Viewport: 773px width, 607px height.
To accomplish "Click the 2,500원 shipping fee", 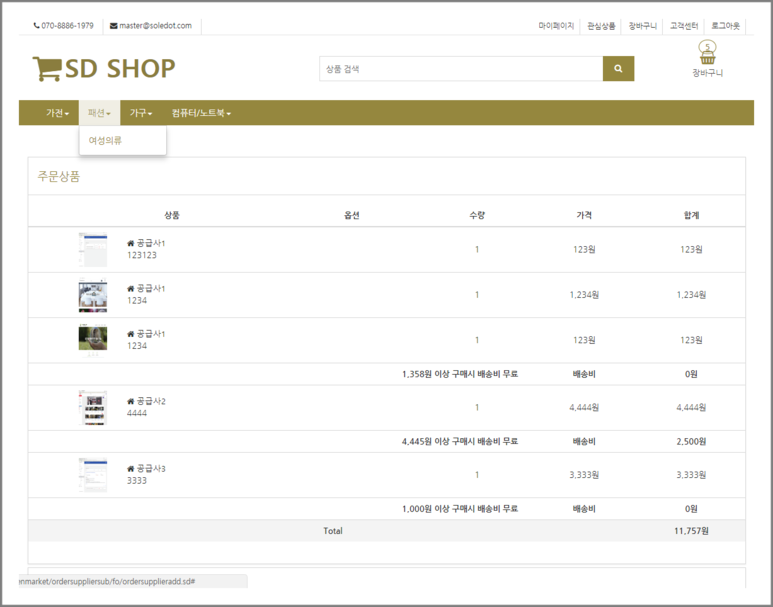I will pos(691,441).
